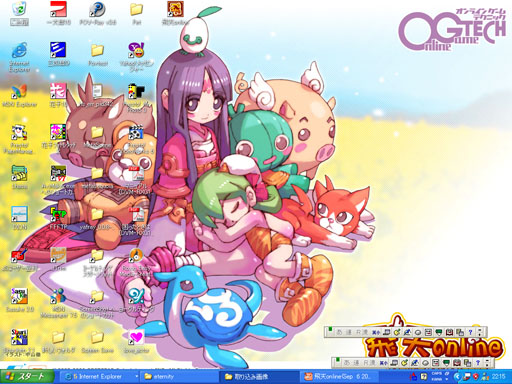The width and height of the screenshot is (512, 384).
Task: Open the Pat folder on desktop
Action: point(136,13)
